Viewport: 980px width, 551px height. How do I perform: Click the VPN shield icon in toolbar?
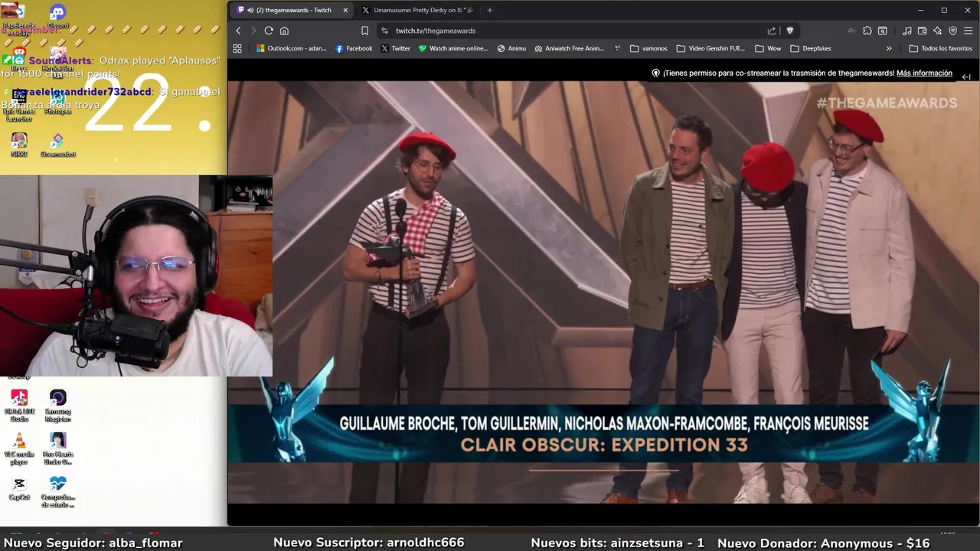pyautogui.click(x=953, y=31)
